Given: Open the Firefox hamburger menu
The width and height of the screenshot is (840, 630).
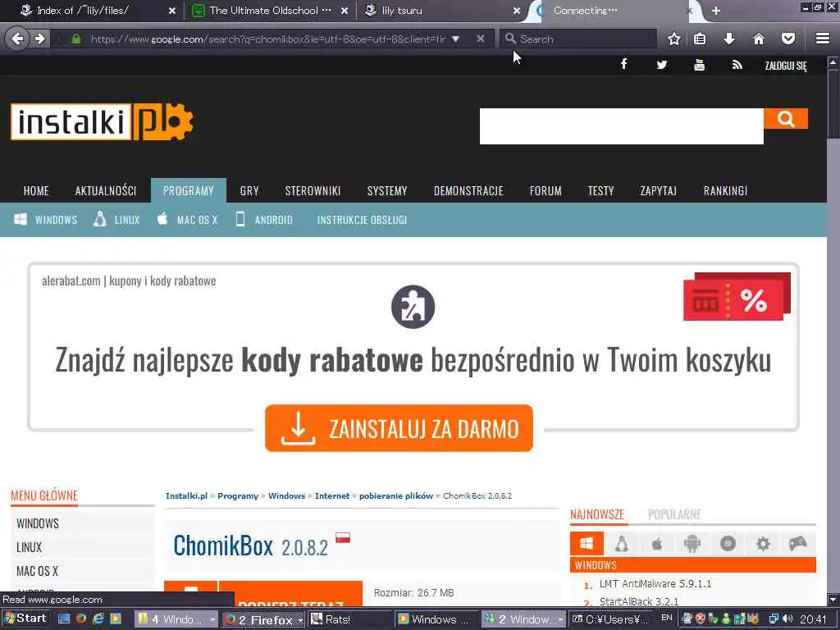Looking at the screenshot, I should (823, 39).
